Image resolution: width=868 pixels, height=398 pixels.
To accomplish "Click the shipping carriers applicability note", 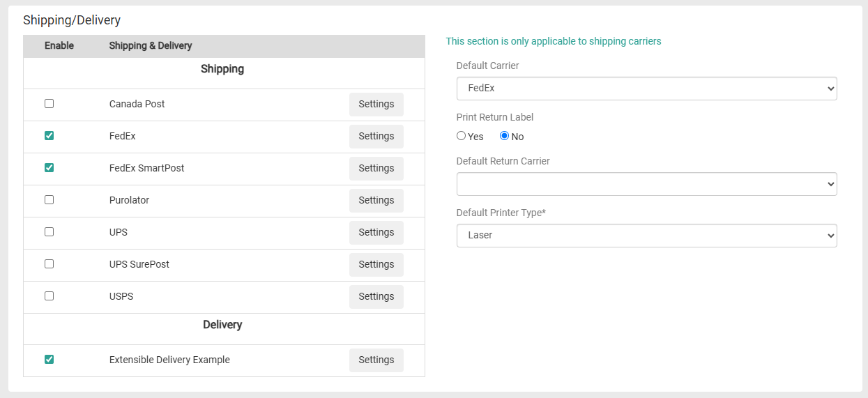I will tap(554, 41).
